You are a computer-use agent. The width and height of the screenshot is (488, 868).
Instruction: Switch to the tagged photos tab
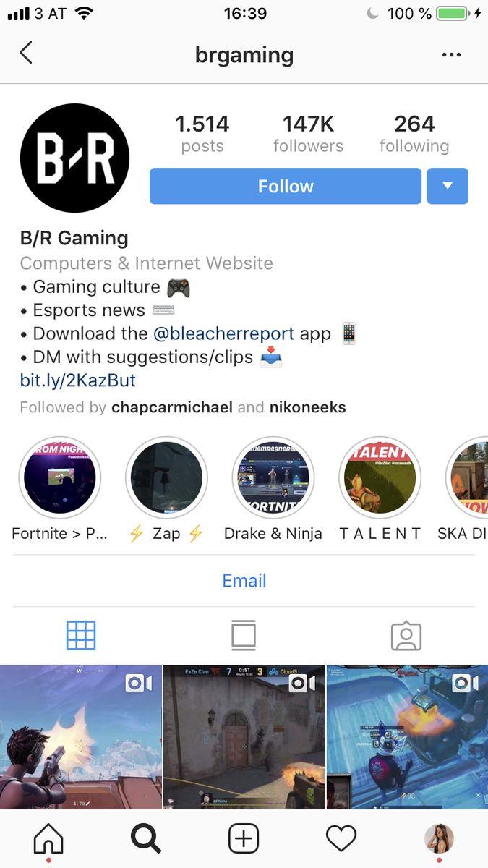tap(406, 635)
